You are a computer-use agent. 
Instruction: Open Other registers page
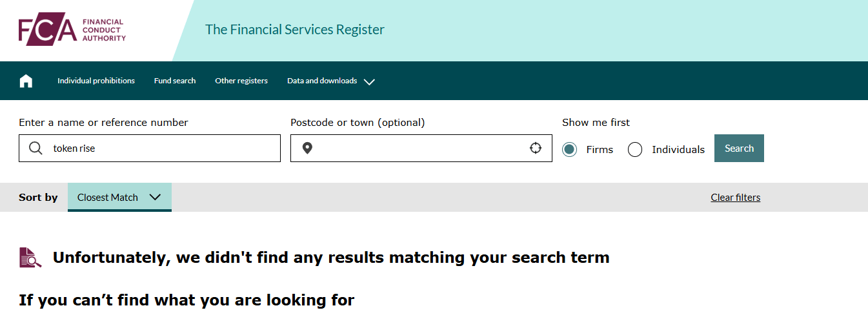point(241,81)
